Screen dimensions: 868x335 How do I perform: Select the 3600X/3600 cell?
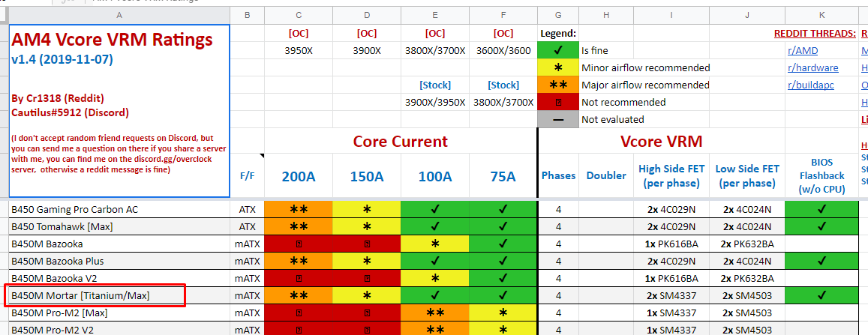pos(503,51)
